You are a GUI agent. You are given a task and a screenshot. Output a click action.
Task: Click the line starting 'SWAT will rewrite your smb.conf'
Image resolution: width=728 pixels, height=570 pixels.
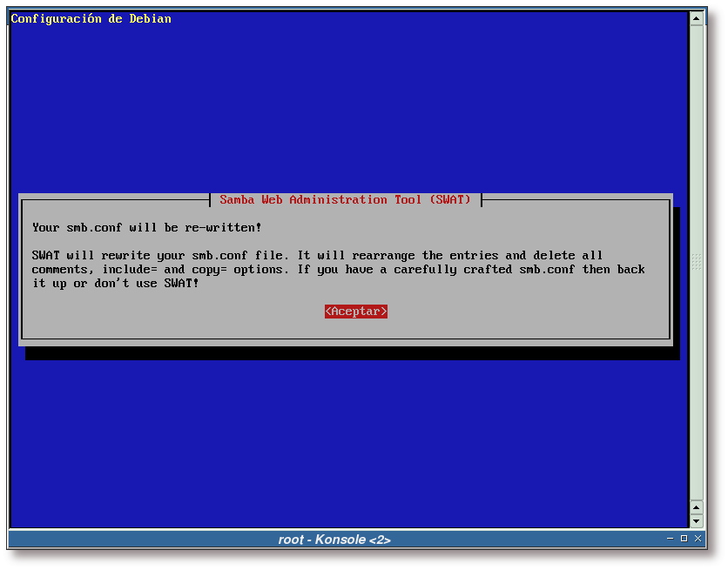tap(317, 256)
